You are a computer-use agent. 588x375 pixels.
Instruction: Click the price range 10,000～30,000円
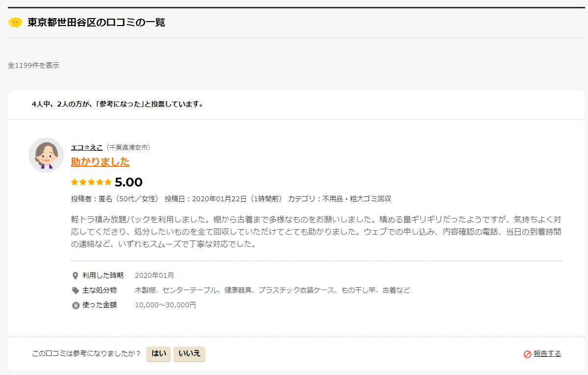coord(166,305)
